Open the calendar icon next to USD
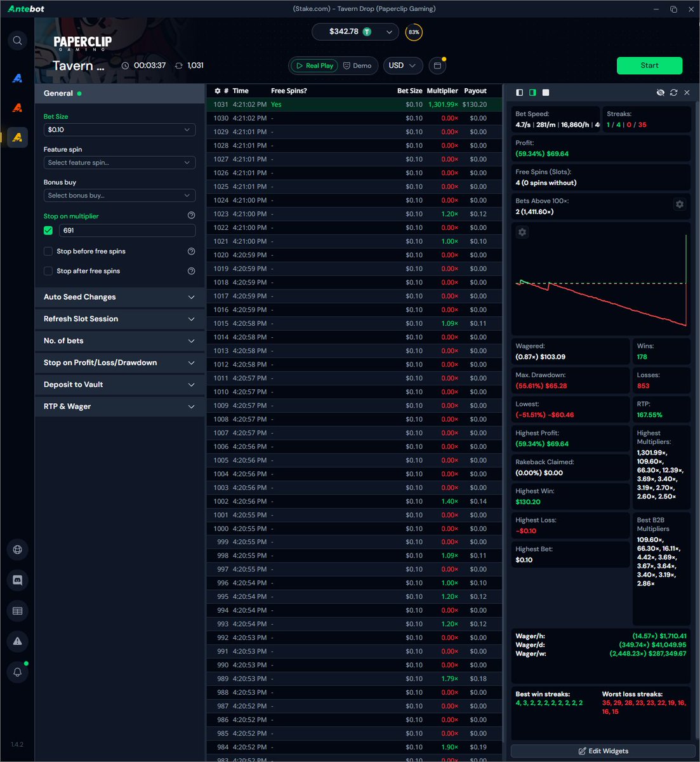This screenshot has height=762, width=700. pos(437,65)
